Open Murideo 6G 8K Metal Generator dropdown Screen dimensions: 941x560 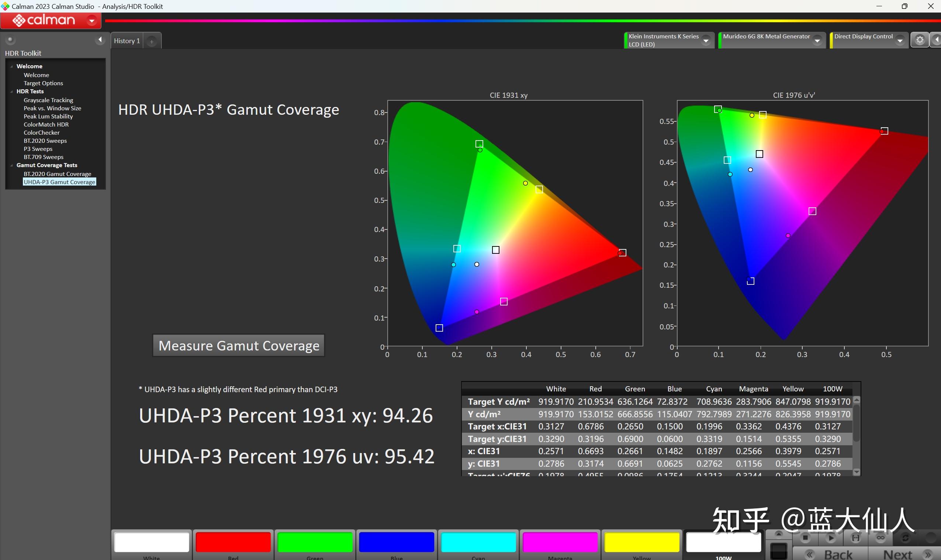coord(817,40)
